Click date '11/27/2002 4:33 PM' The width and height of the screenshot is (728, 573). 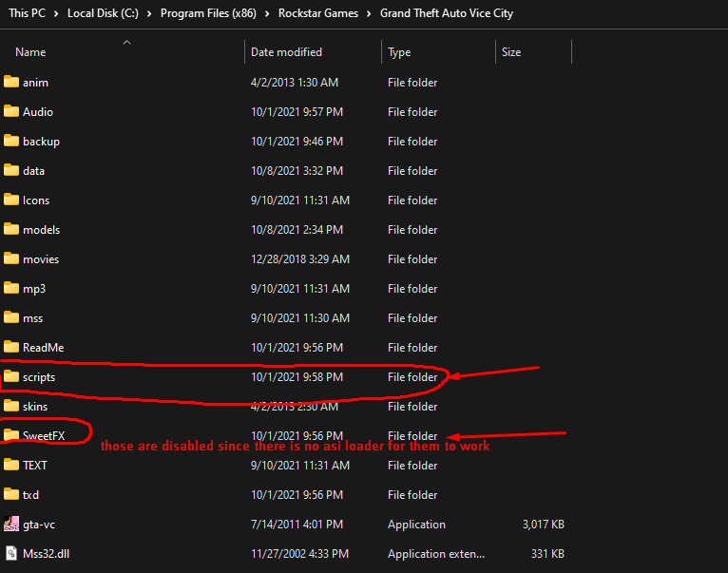click(x=300, y=553)
